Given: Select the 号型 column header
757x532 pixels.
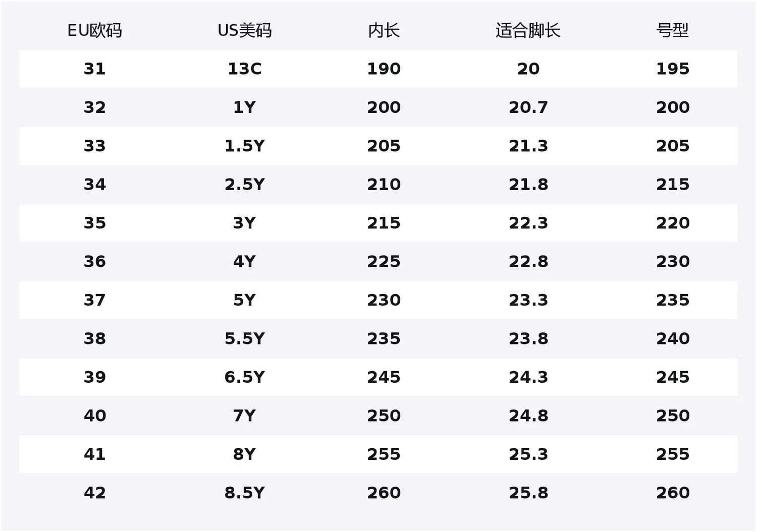Looking at the screenshot, I should click(x=672, y=31).
